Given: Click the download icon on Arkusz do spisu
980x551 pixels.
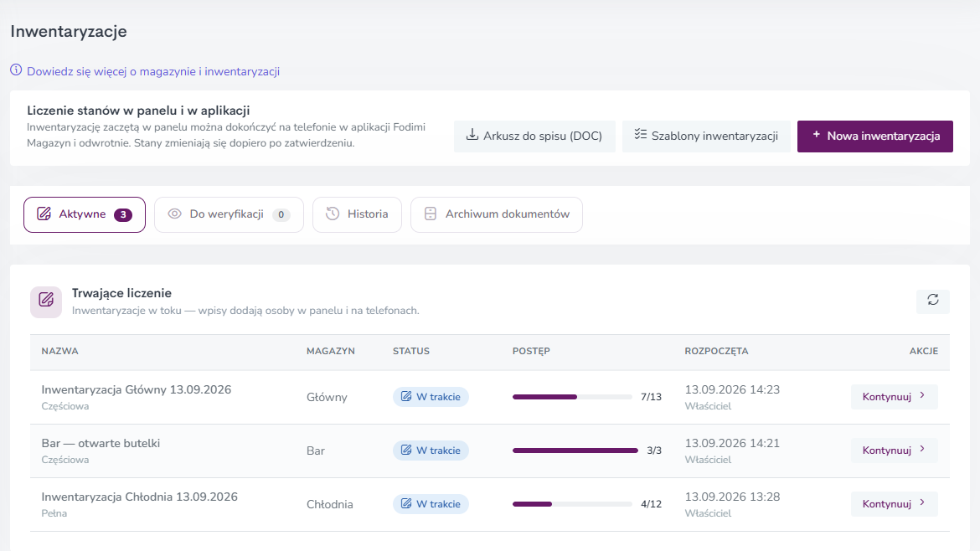Looking at the screenshot, I should [x=472, y=135].
